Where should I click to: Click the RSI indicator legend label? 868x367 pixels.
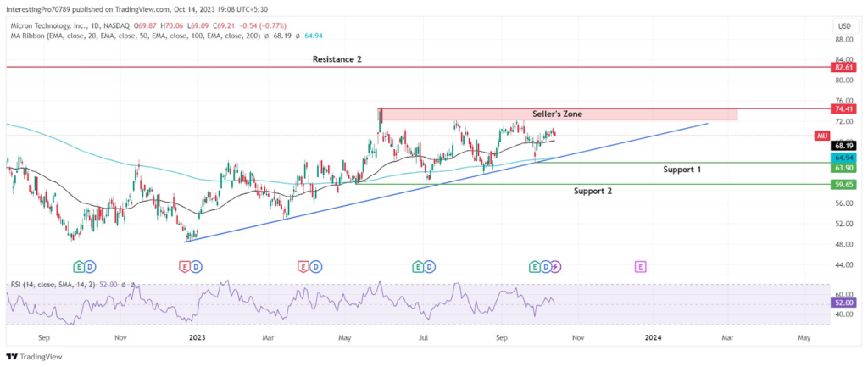point(53,284)
